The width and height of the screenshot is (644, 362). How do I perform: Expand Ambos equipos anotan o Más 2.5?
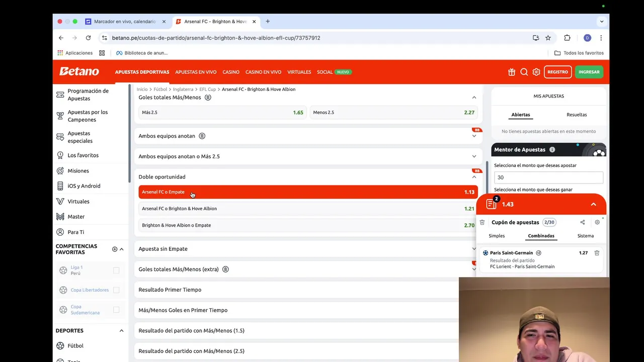tap(474, 156)
